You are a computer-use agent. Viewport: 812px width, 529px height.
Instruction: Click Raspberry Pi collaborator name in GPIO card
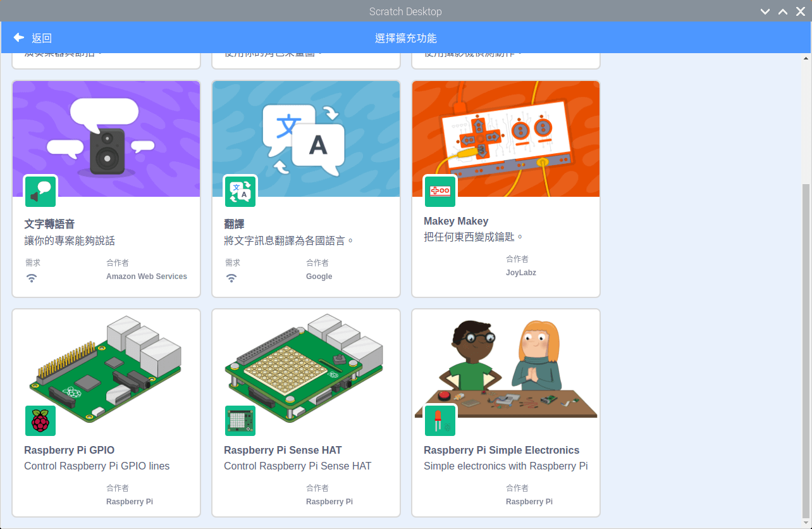130,502
